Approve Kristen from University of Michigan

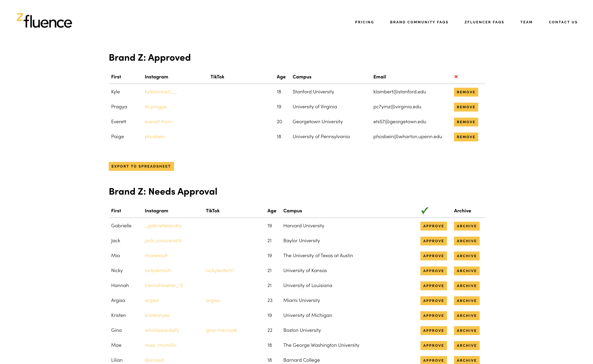(433, 316)
